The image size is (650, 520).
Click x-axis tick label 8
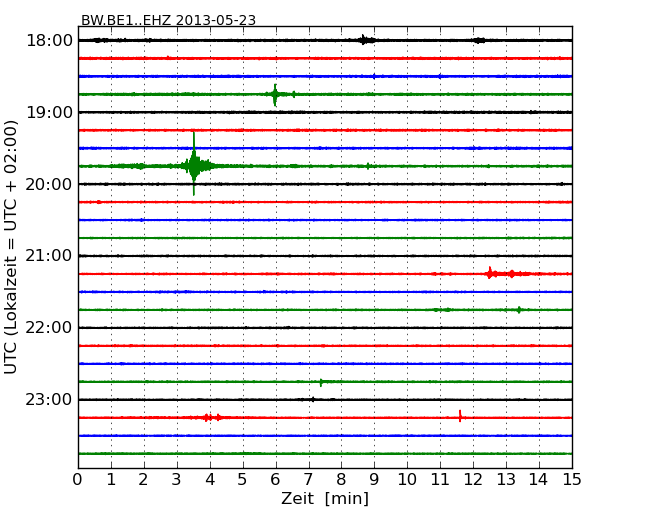click(x=341, y=480)
